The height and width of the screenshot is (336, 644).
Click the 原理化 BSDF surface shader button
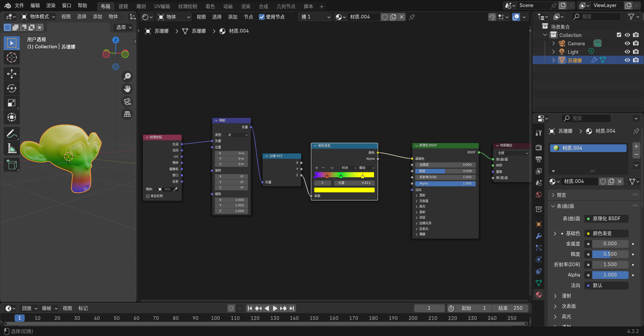pos(606,219)
